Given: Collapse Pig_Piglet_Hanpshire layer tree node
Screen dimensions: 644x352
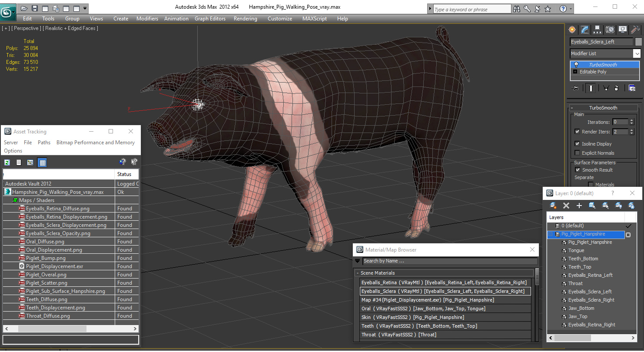Looking at the screenshot, I should click(x=551, y=234).
